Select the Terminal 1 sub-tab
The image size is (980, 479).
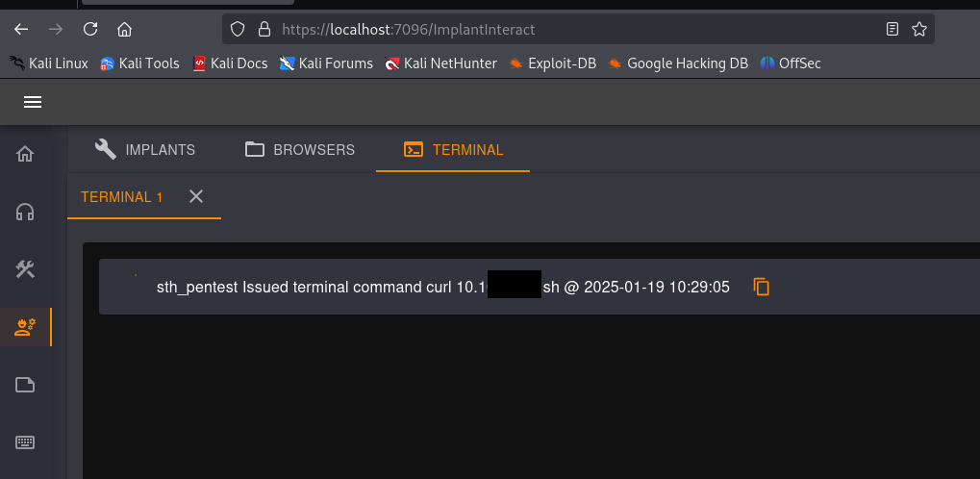click(122, 197)
